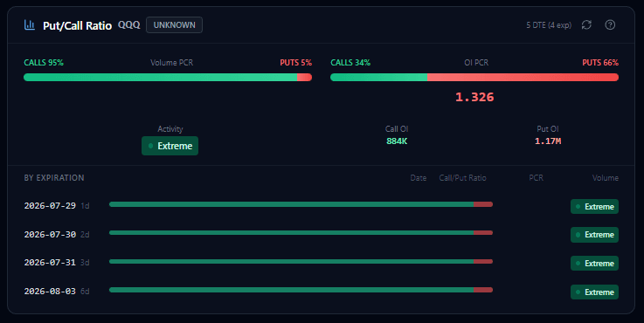Viewport: 644px width, 323px height.
Task: Click the ratio bar for 2026-08-03
Action: coord(301,290)
